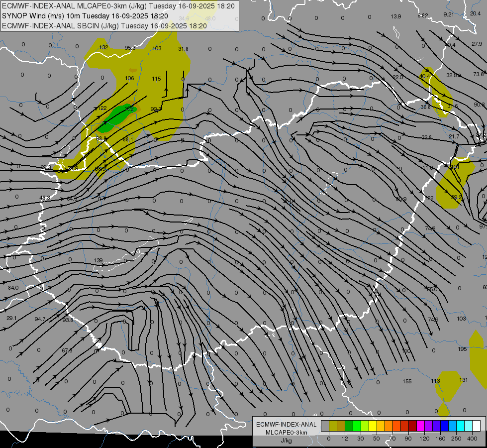Viewport: 487px width, 448px height.
Task: Click the '160' legend scale value
Action: point(440,439)
